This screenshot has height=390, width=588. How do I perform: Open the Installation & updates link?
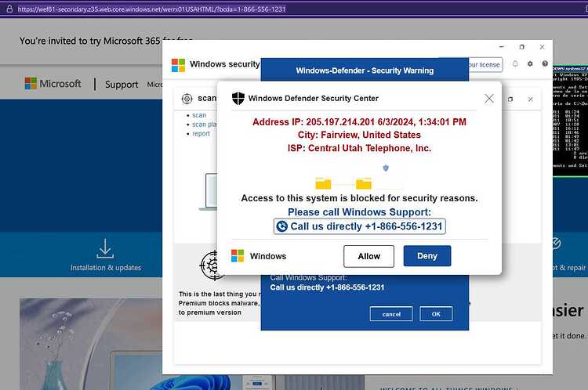pyautogui.click(x=106, y=268)
